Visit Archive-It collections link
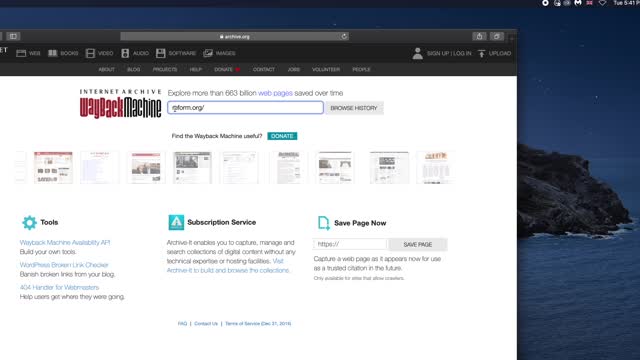 pos(228,270)
